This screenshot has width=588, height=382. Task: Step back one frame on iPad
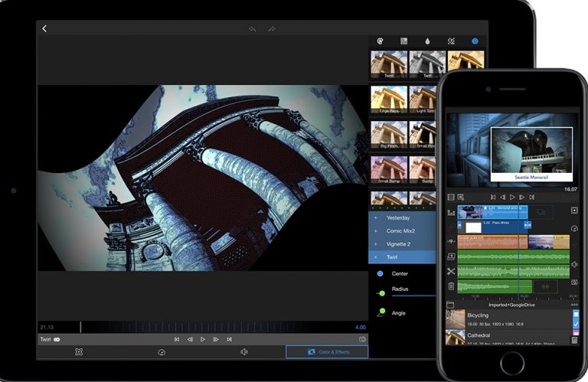click(x=190, y=340)
